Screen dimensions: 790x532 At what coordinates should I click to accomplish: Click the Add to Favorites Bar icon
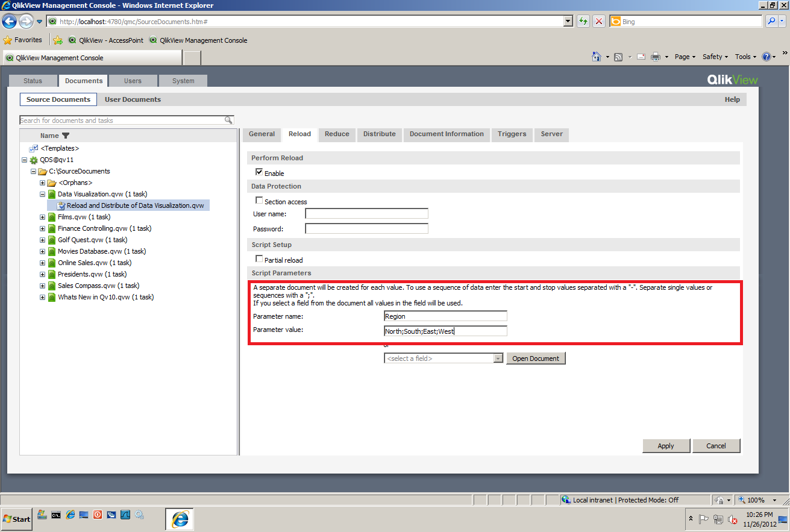click(58, 40)
